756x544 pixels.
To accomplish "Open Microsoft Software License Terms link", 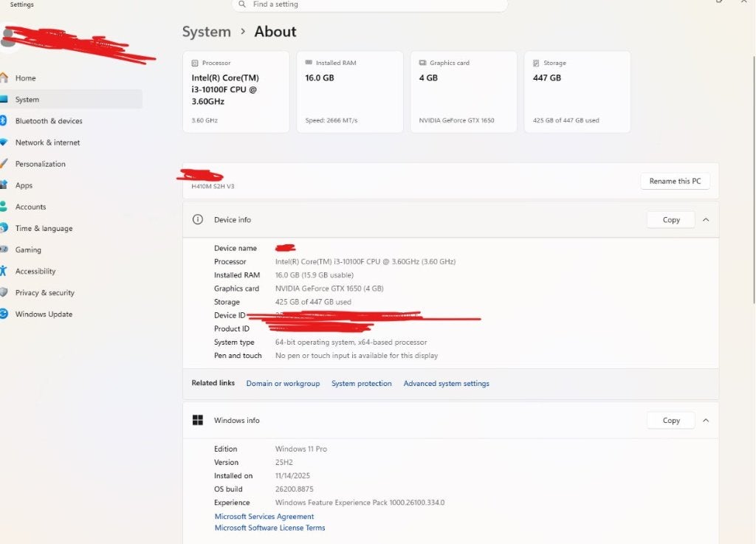I will (269, 528).
